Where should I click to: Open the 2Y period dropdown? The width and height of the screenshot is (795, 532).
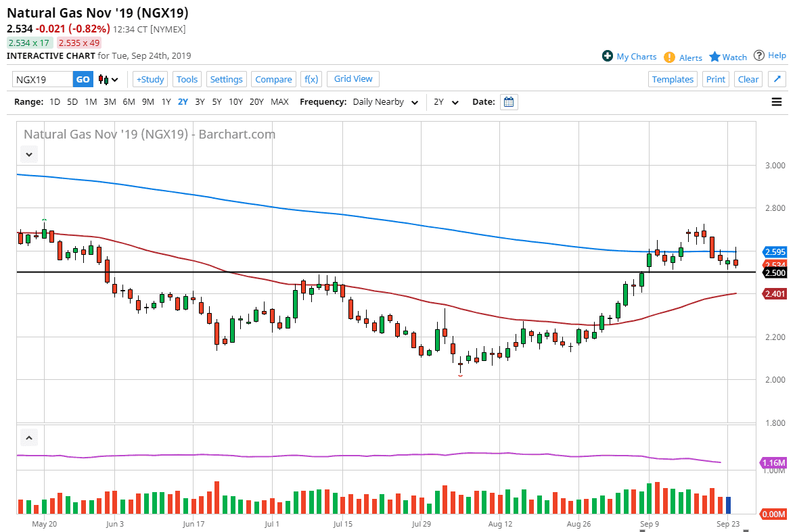[x=447, y=102]
